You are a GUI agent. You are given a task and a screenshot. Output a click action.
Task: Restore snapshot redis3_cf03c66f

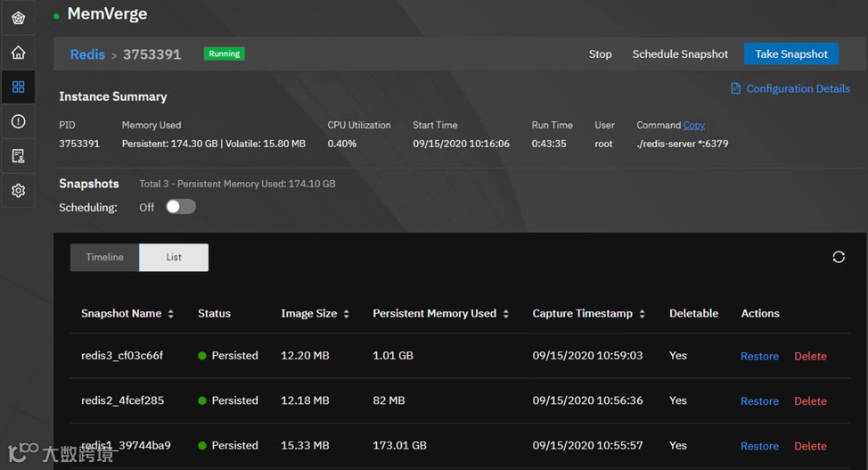point(759,357)
